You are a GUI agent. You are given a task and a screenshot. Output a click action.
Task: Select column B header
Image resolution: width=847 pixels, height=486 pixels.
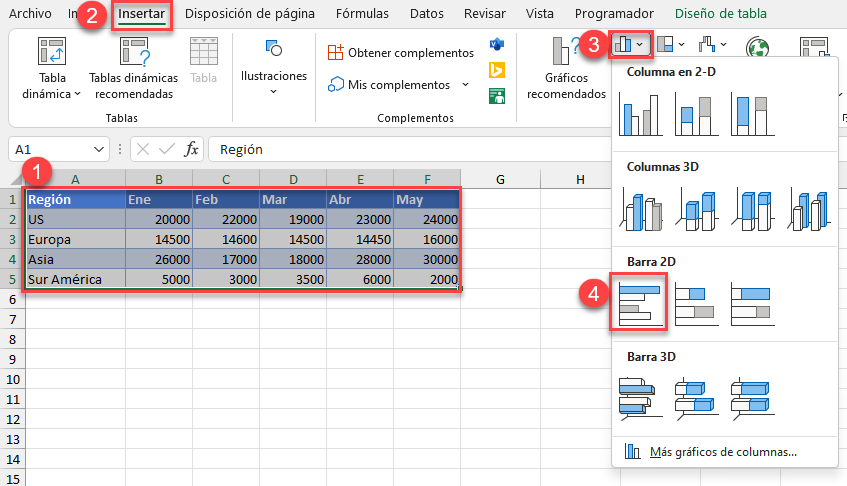tap(159, 179)
